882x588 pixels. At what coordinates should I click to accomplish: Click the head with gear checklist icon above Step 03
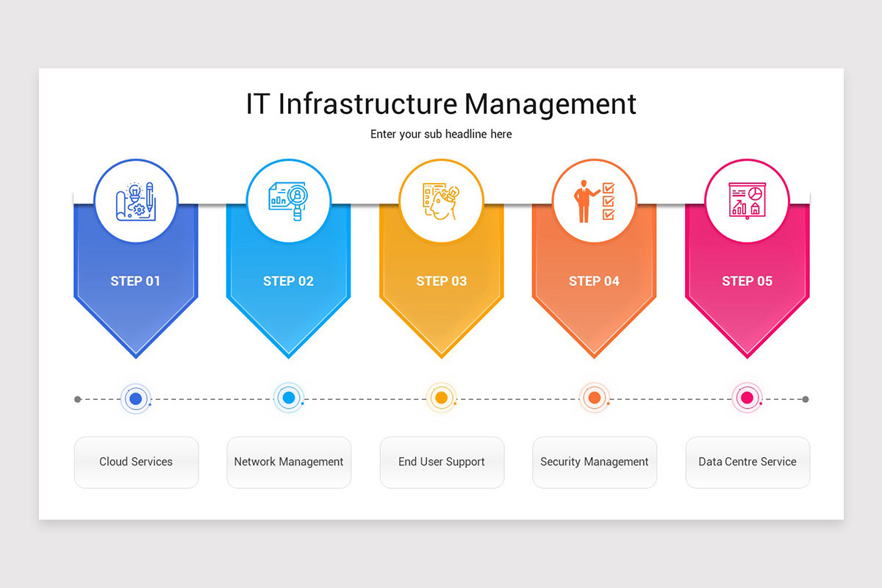pyautogui.click(x=441, y=200)
